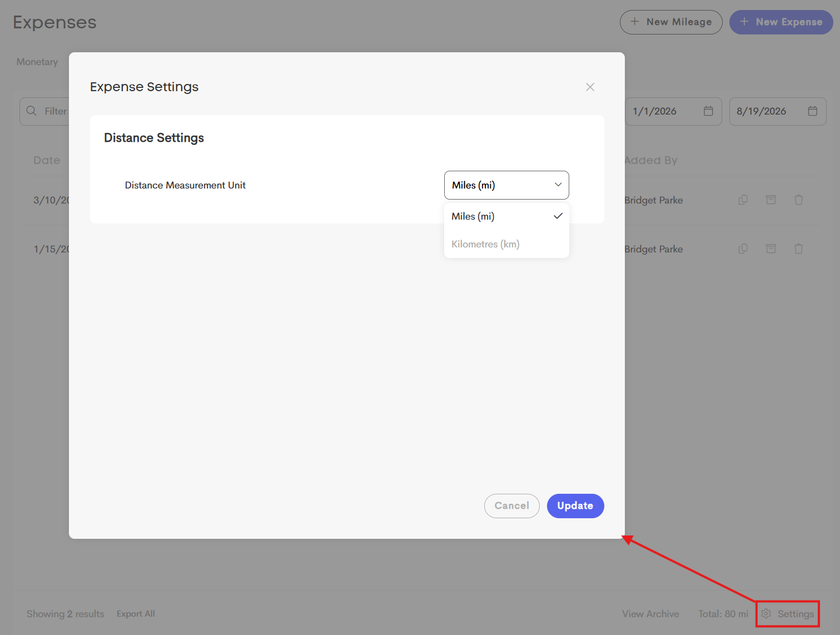This screenshot has width=840, height=635.
Task: Click the Settings gear icon
Action: click(766, 613)
